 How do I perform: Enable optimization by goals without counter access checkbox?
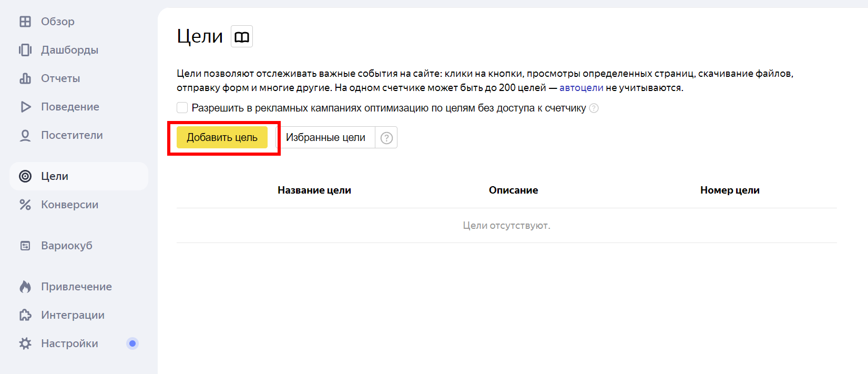tap(182, 108)
